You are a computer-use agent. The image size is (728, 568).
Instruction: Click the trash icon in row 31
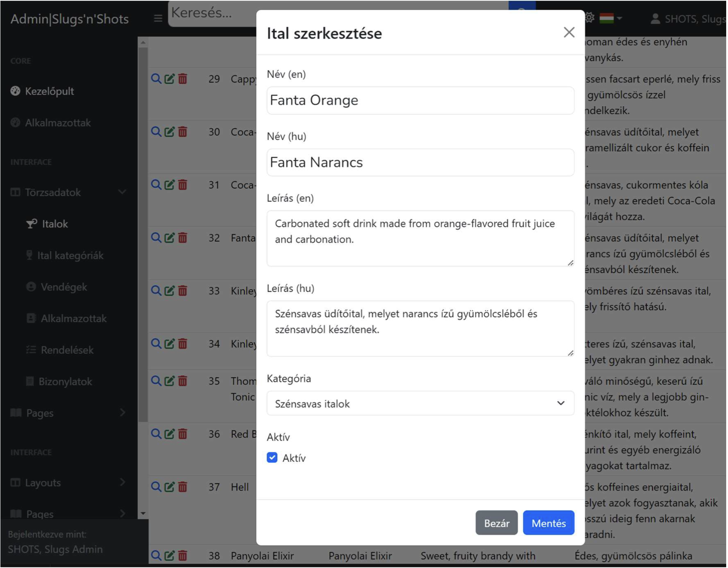point(183,184)
